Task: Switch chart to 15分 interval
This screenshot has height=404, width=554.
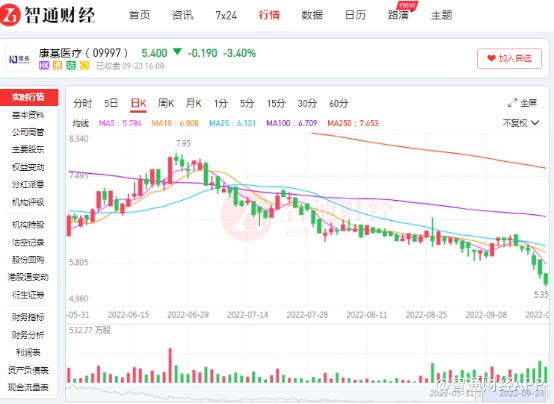Action: pyautogui.click(x=276, y=104)
